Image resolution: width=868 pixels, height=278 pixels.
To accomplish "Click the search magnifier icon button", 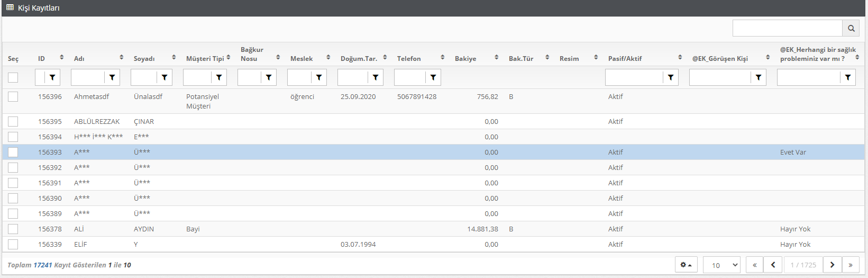I will point(851,28).
